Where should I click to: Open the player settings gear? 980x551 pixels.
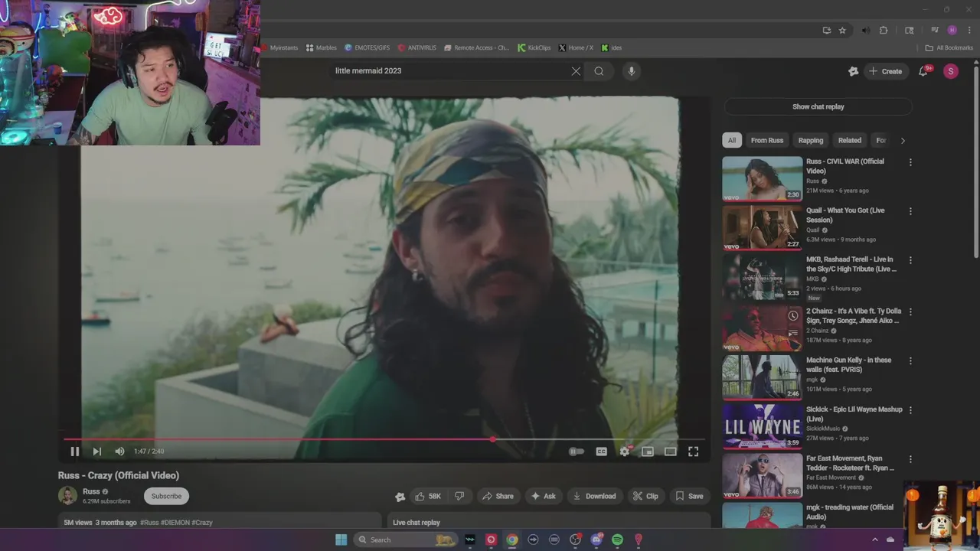click(625, 452)
